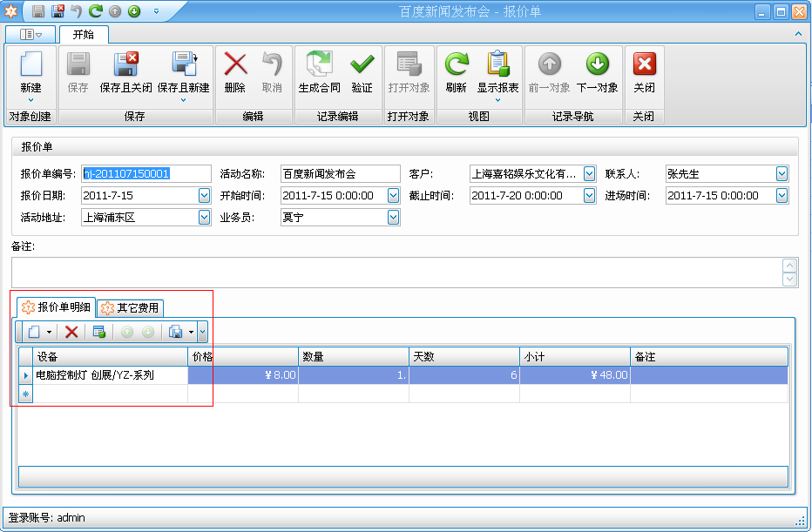Sort by the grid 备注 column header
Viewport: 812px width, 532px height.
point(709,357)
